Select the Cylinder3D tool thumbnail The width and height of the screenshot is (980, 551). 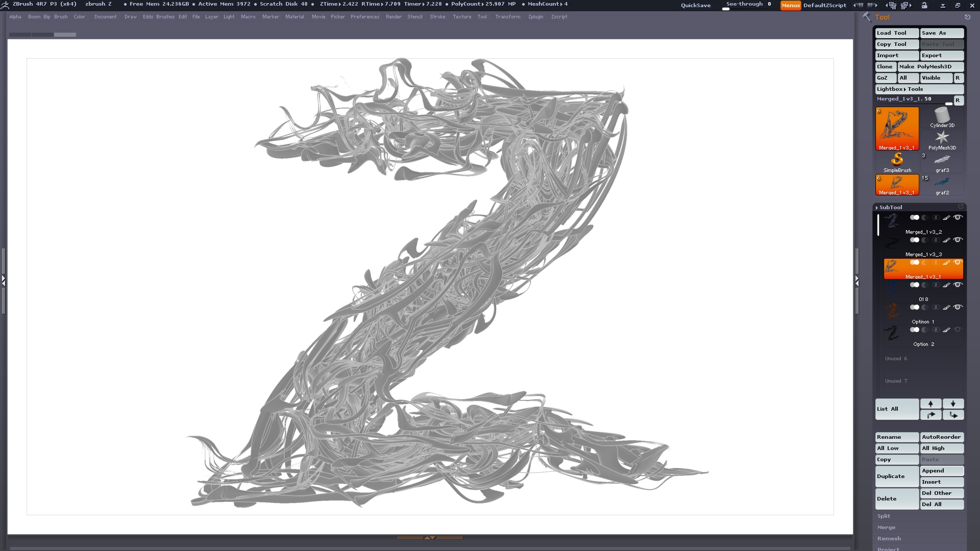(942, 117)
